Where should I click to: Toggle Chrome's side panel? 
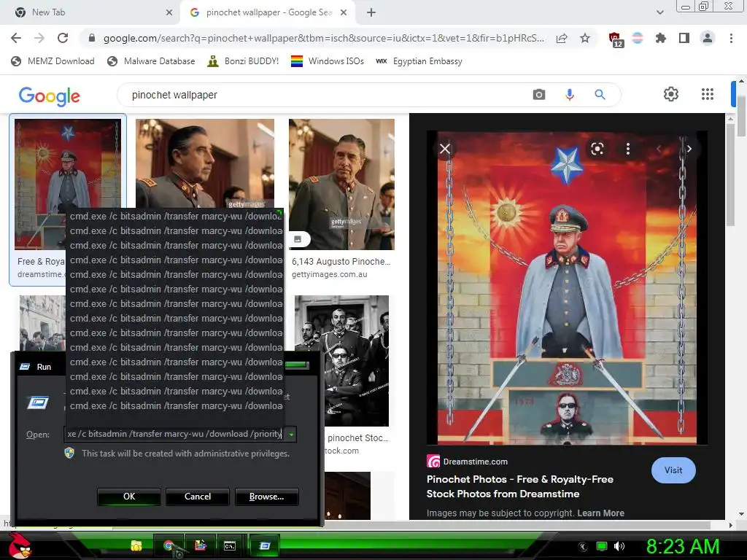click(x=684, y=38)
